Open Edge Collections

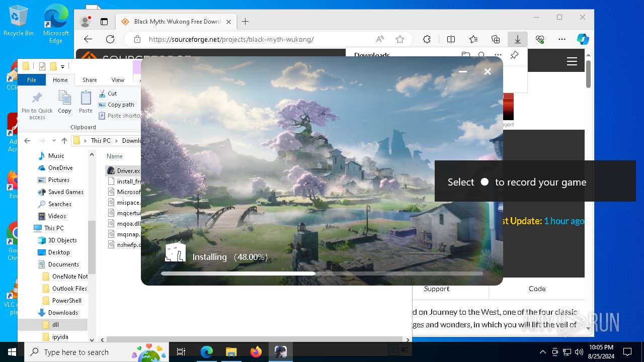pyautogui.click(x=496, y=39)
